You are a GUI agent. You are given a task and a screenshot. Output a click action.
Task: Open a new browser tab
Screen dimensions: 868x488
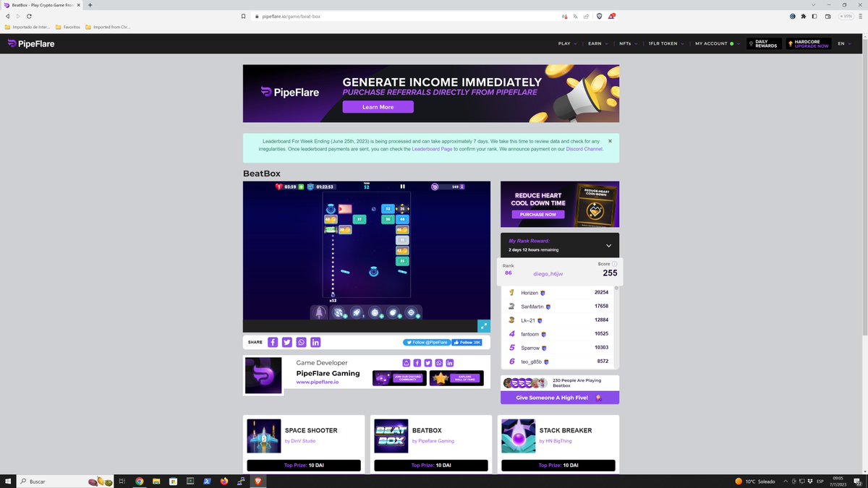pyautogui.click(x=90, y=4)
